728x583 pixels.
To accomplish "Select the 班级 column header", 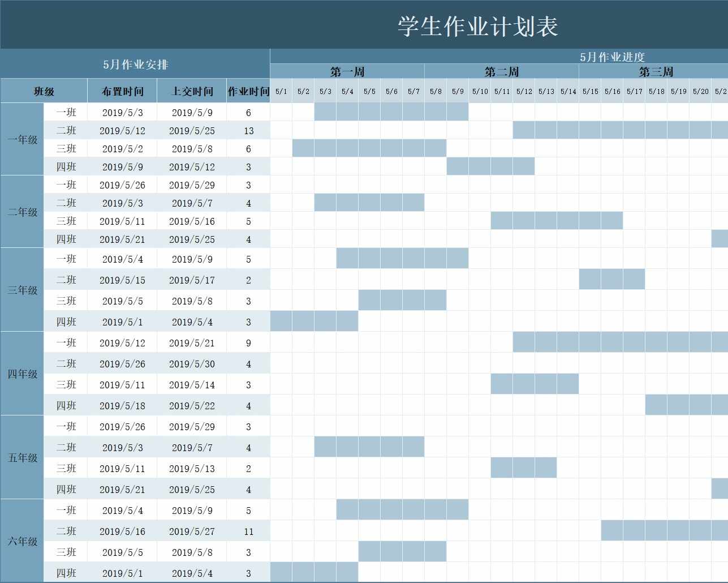I will tap(43, 91).
